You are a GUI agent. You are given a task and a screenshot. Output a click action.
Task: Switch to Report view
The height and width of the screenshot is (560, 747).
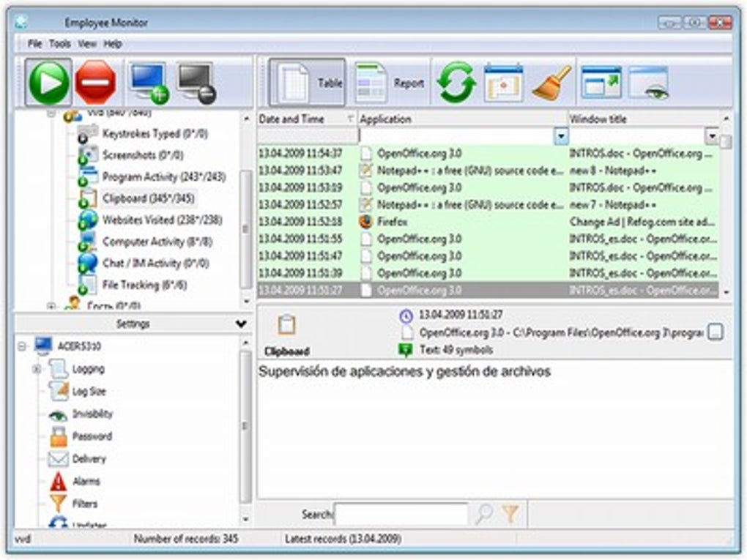(x=389, y=83)
